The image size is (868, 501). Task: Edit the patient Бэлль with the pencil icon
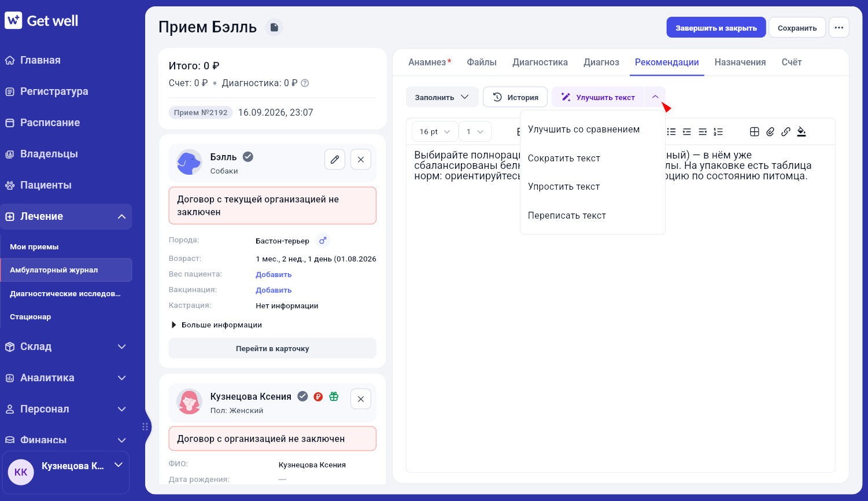(335, 159)
